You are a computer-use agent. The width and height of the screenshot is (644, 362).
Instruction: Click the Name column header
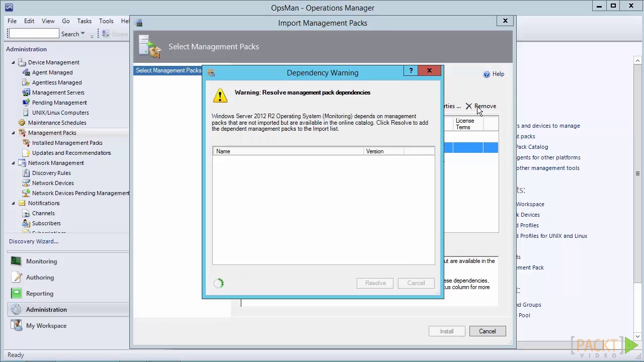[x=288, y=151]
